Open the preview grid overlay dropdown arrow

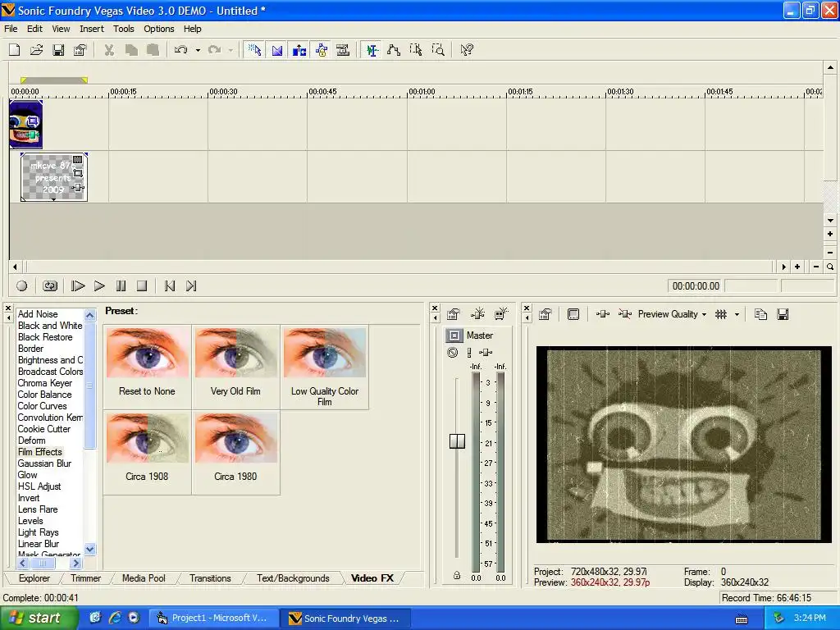point(737,314)
